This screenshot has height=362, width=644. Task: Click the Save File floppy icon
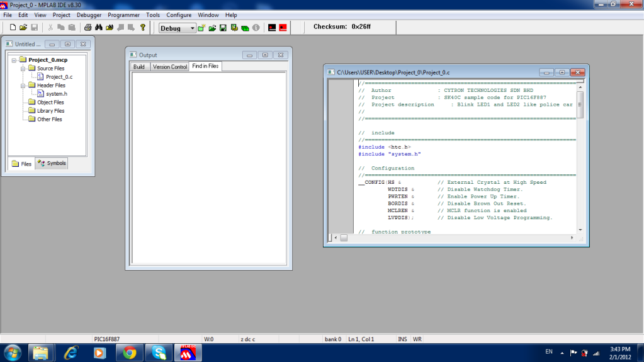(35, 28)
